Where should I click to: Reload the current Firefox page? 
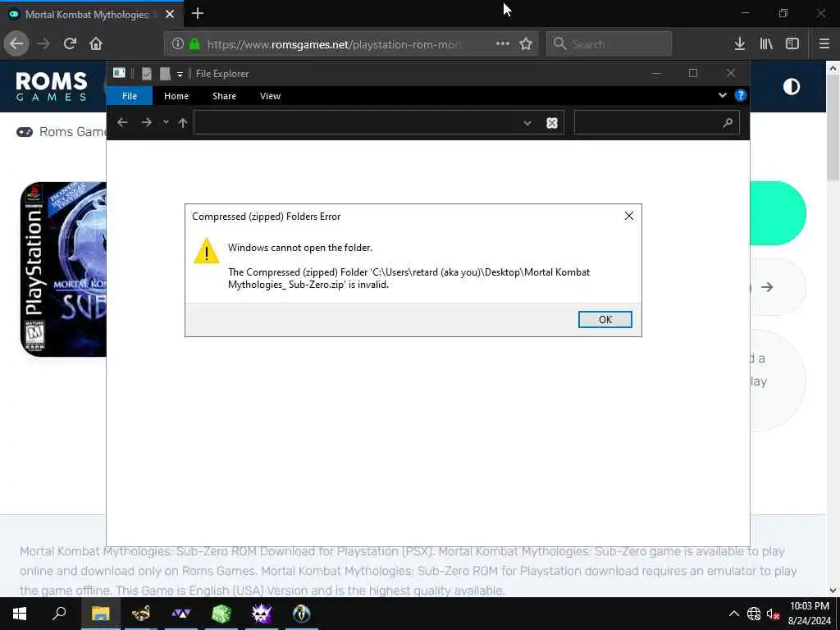pos(70,44)
